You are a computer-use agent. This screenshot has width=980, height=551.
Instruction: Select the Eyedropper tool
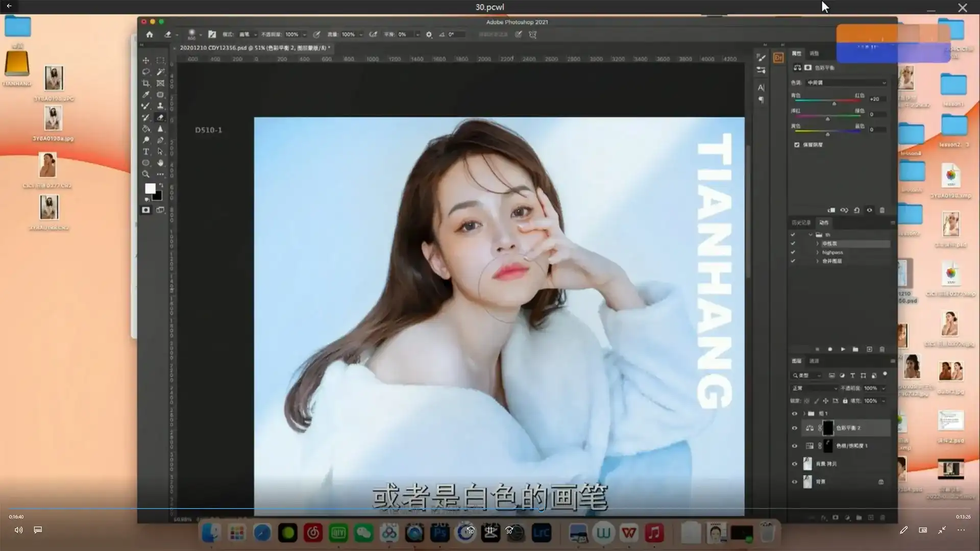[146, 95]
